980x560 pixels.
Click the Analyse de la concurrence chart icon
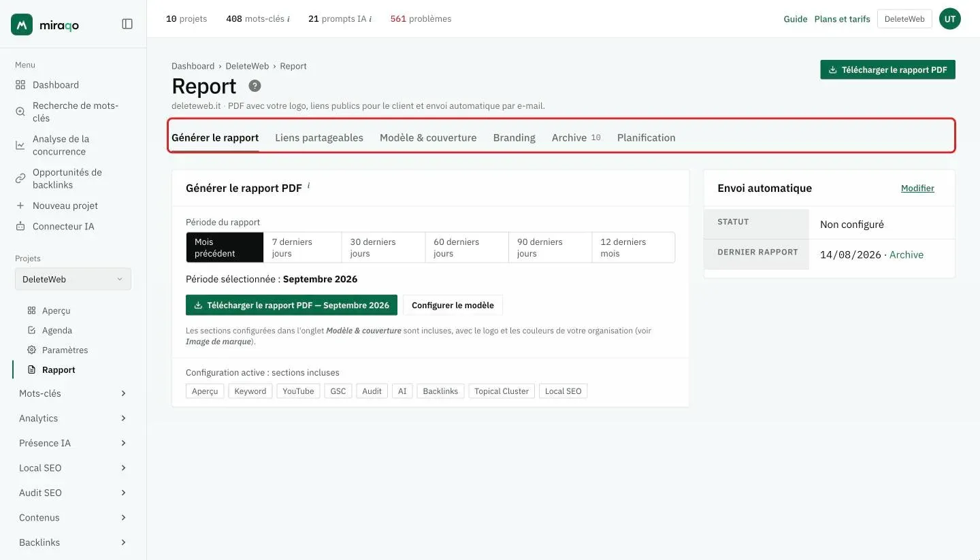pyautogui.click(x=20, y=145)
